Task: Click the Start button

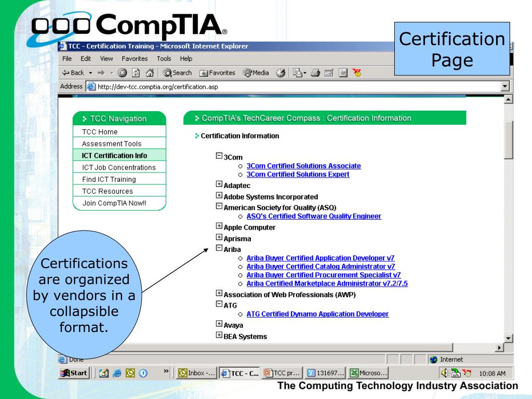Action: coord(74,373)
